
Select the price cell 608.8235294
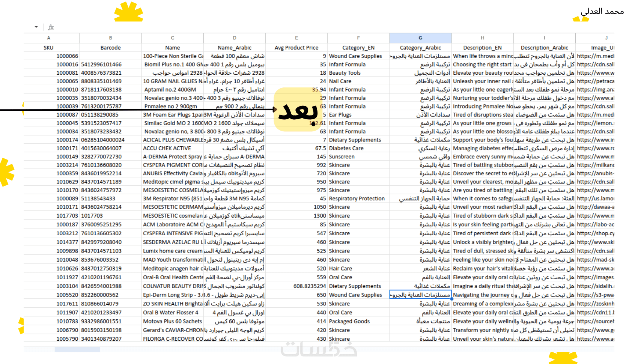coord(296,286)
